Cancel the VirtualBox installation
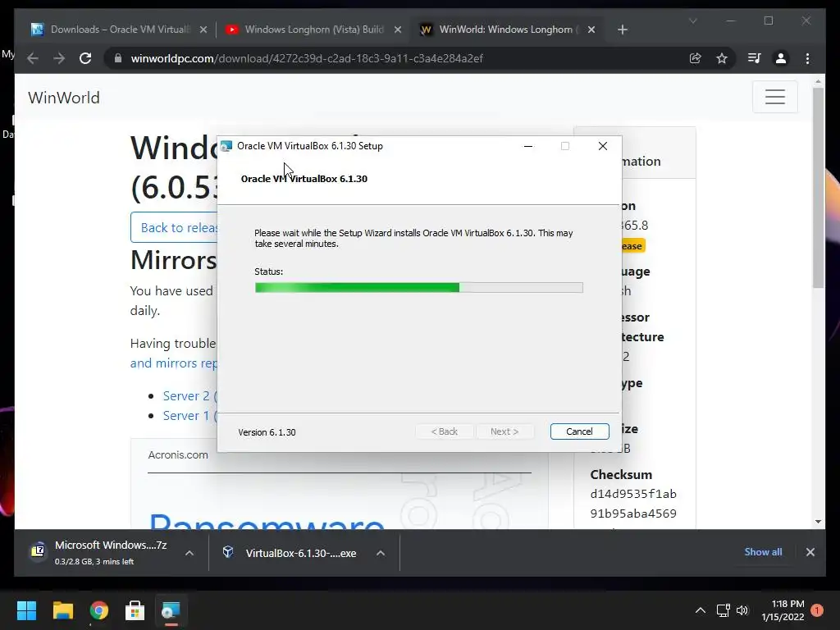This screenshot has height=630, width=840. coord(579,431)
